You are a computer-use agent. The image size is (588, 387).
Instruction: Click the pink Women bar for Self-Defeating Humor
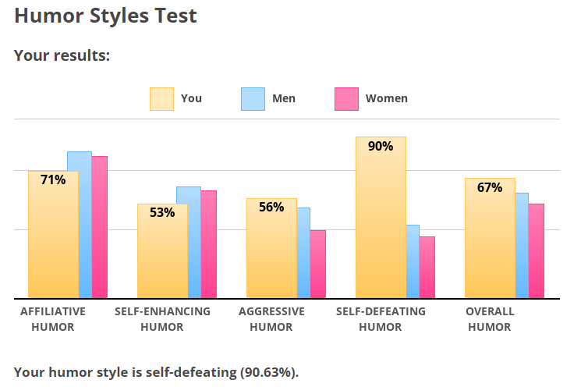[x=427, y=267]
